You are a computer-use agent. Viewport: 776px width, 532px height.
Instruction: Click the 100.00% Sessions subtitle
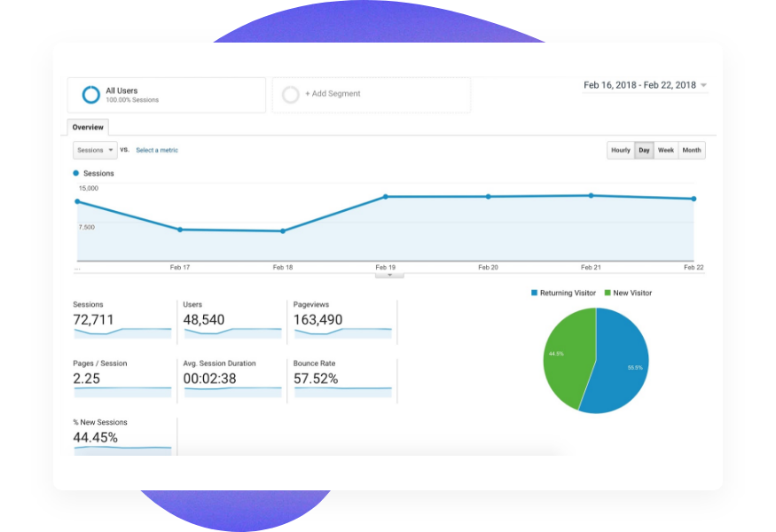[132, 100]
